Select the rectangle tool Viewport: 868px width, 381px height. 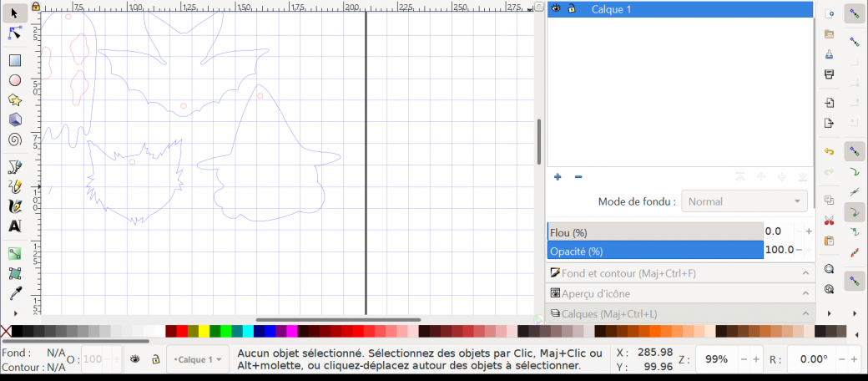tap(14, 60)
